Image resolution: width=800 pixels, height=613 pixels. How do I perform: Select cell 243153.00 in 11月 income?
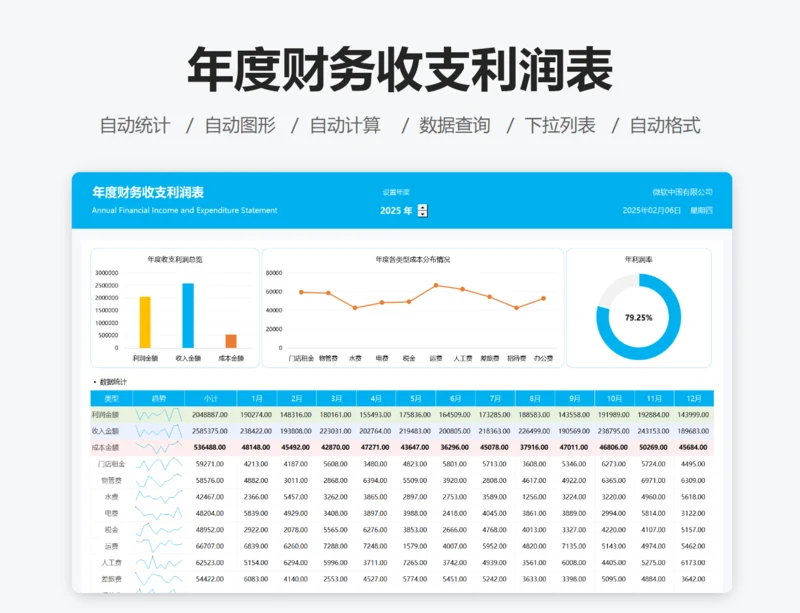[653, 431]
